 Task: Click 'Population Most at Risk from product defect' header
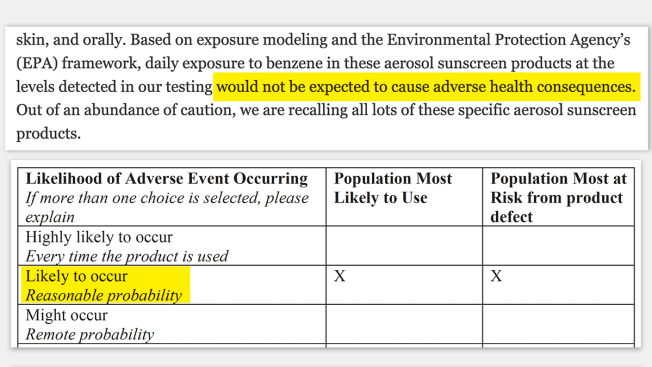(558, 197)
